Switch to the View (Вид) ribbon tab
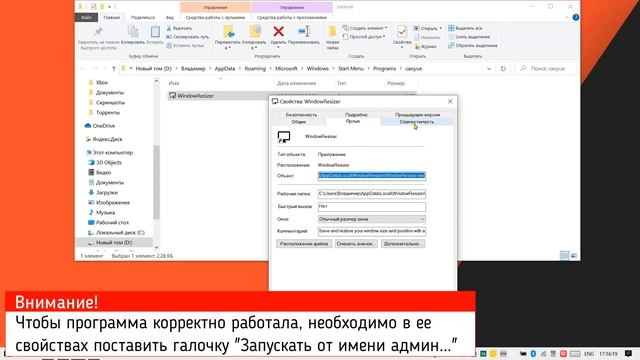 click(x=170, y=18)
